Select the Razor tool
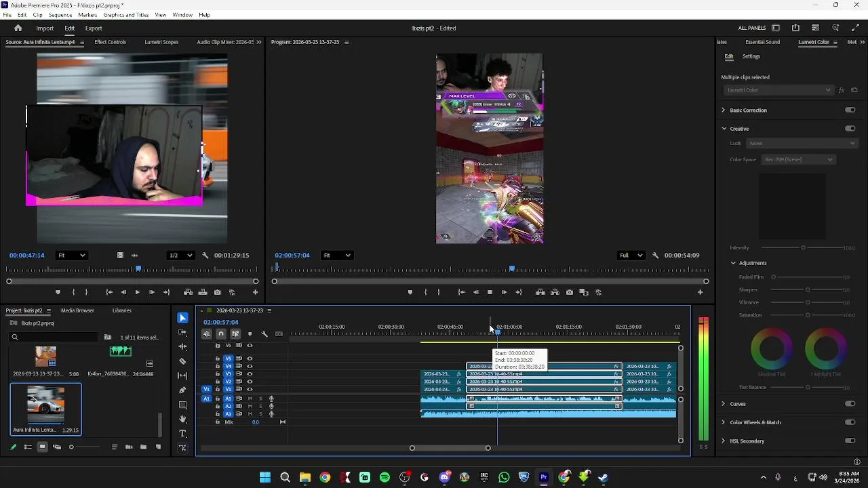This screenshot has height=488, width=868. pos(182,361)
